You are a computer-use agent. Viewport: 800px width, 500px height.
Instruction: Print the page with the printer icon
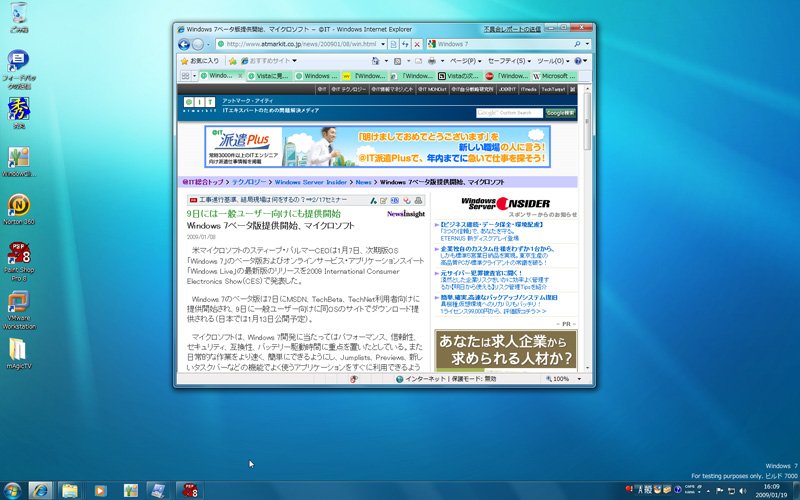tap(432, 61)
